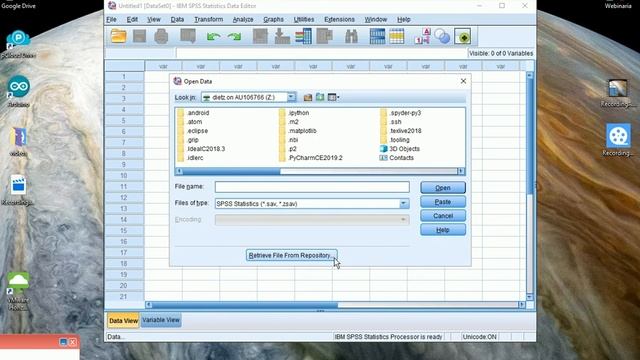
Task: Select the .eclipse folder
Action: (x=193, y=131)
